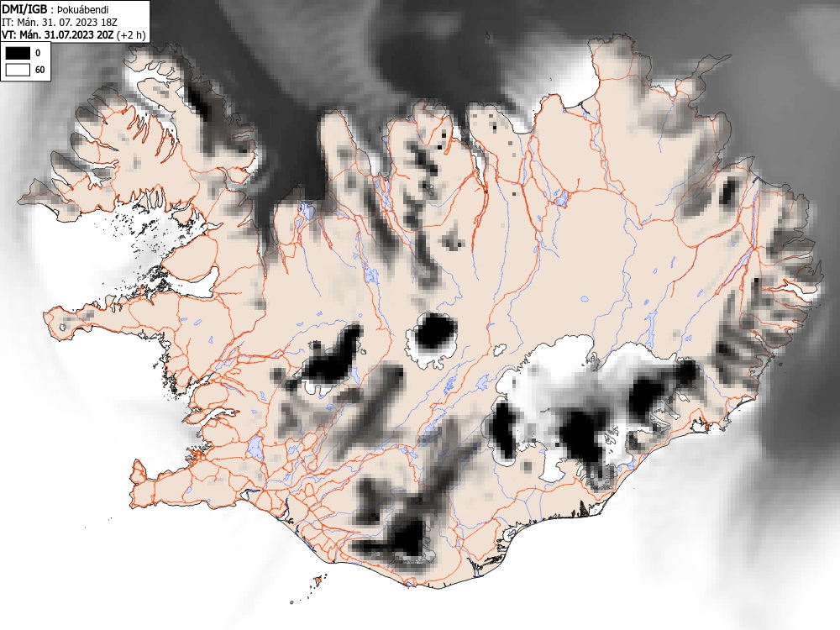Click the '(+2 h)' forecast offset text
The width and height of the screenshot is (840, 630).
click(131, 35)
